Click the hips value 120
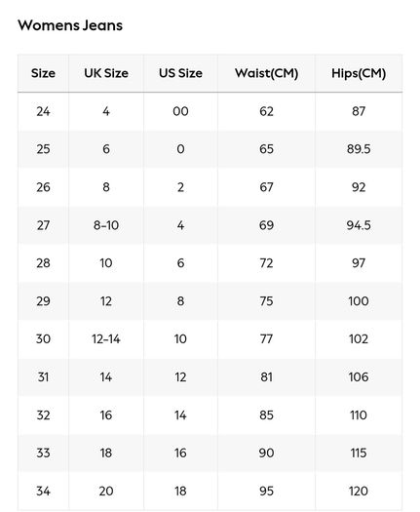Viewport: 420px width, 512px height. point(359,492)
